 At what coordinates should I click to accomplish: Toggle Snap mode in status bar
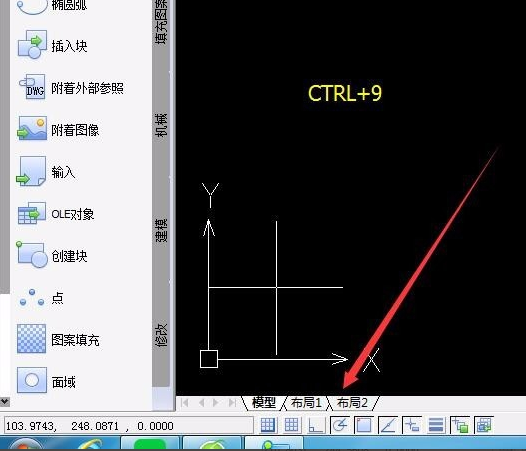point(268,425)
